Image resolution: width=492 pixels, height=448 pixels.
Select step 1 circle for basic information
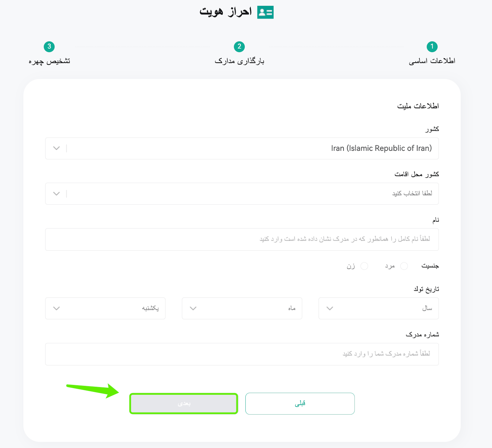coord(432,47)
